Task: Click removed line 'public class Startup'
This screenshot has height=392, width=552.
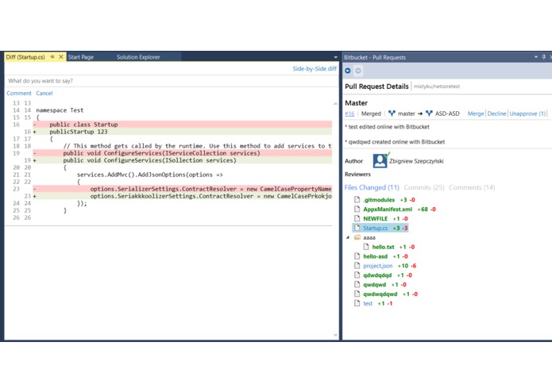Action: 183,125
